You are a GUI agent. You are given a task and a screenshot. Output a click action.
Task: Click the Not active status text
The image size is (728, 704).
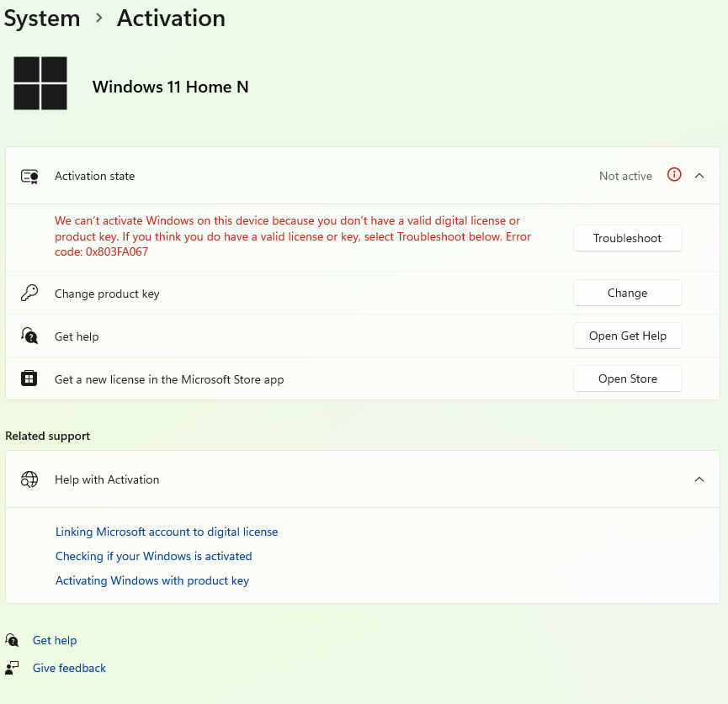[625, 176]
